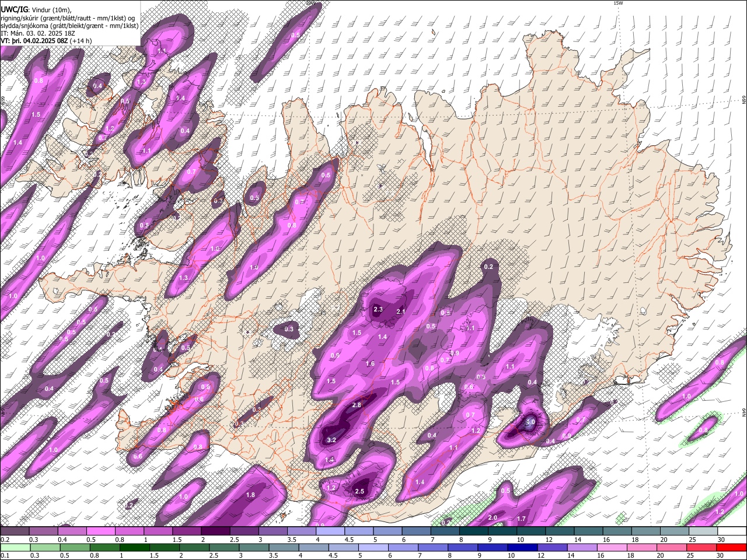Screen dimensions: 747x560
Task: Select the 1.8 value off the southwest coast
Action: [250, 495]
